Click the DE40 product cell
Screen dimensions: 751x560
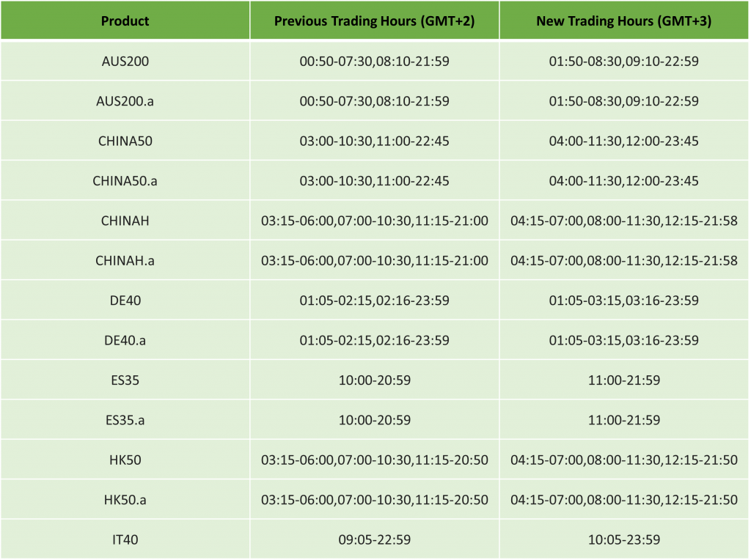coord(125,301)
